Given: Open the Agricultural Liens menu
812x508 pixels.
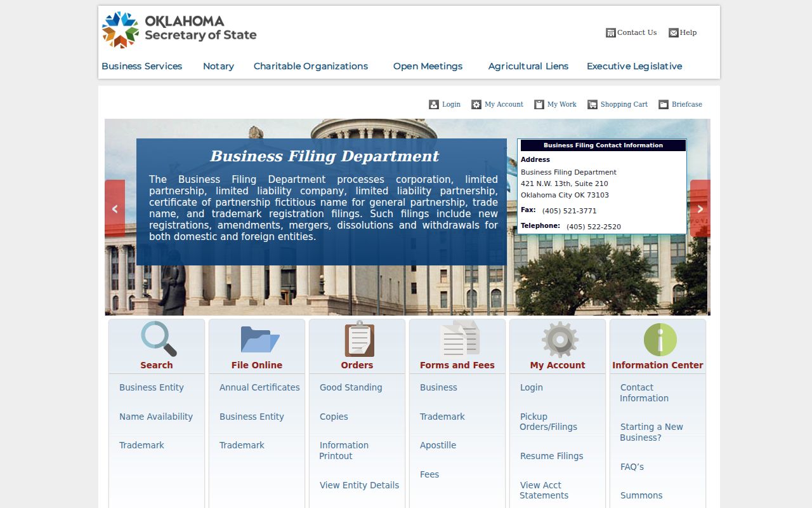Looking at the screenshot, I should 528,66.
